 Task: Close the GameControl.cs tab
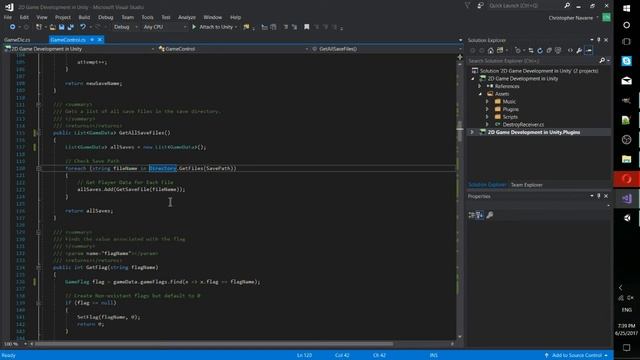point(100,40)
